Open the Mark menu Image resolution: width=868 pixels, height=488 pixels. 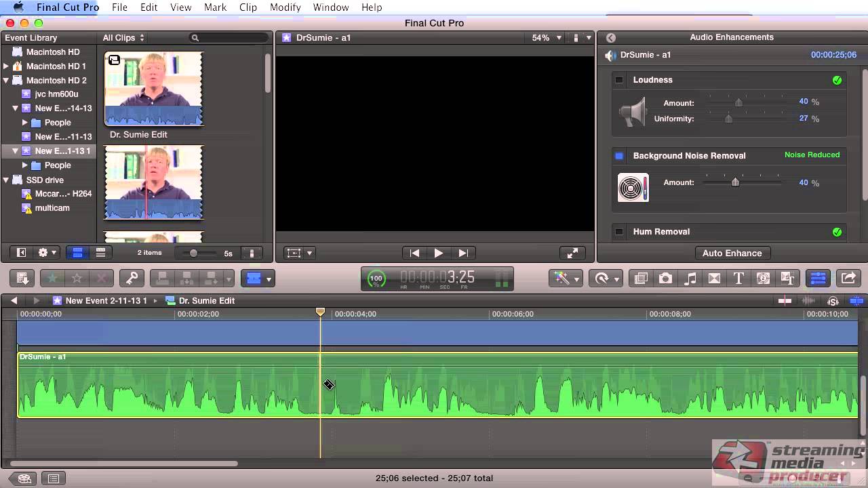point(215,7)
